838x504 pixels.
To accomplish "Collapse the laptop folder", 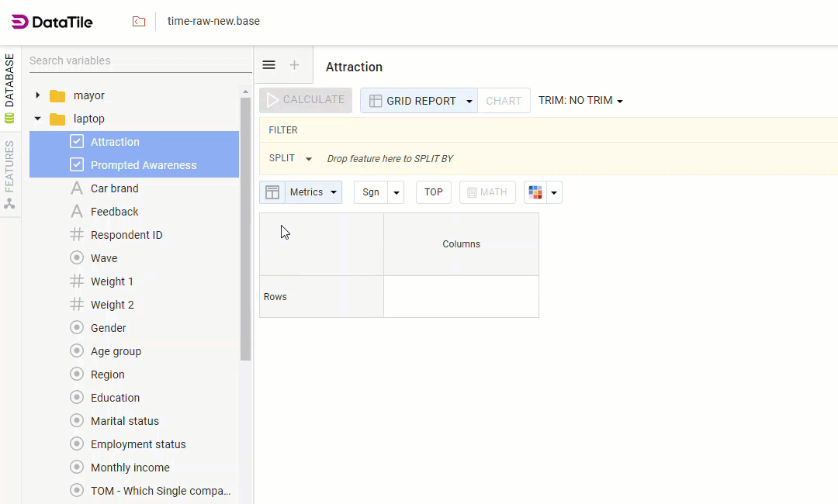I will coord(37,119).
